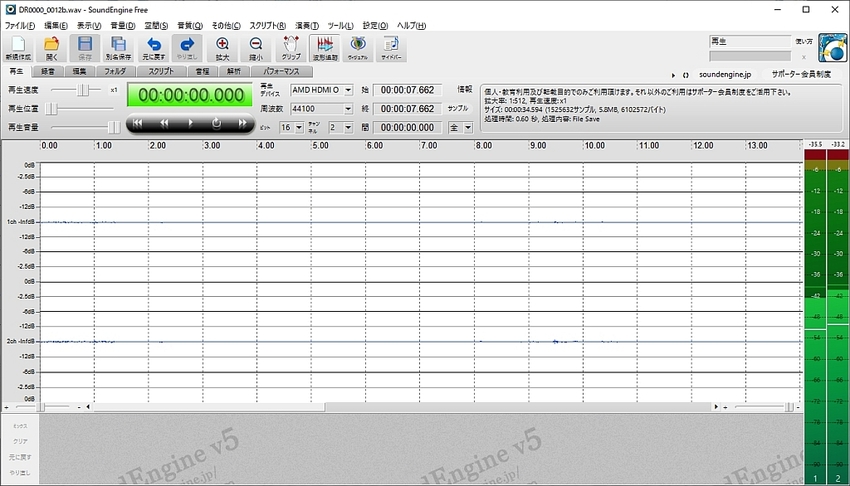
Task: Click the 使い方 help button
Action: pyautogui.click(x=804, y=41)
